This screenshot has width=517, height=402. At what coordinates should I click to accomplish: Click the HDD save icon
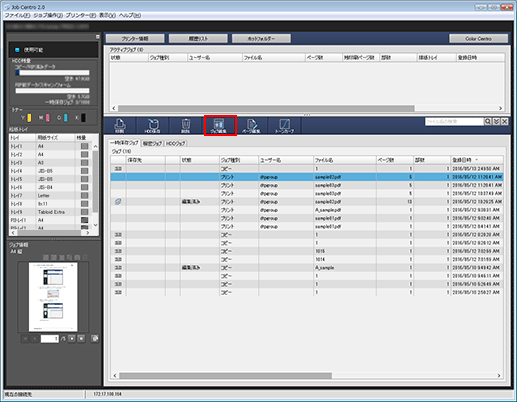pyautogui.click(x=153, y=126)
